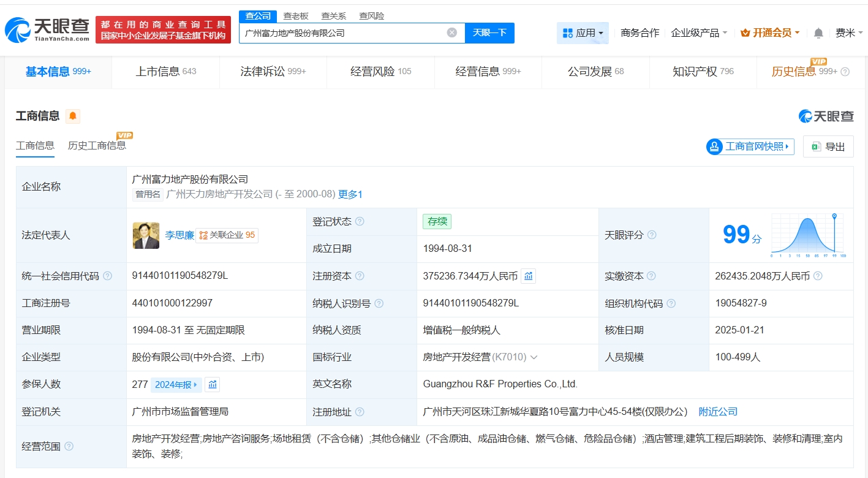
Task: Clear the search box with the X icon
Action: click(451, 32)
